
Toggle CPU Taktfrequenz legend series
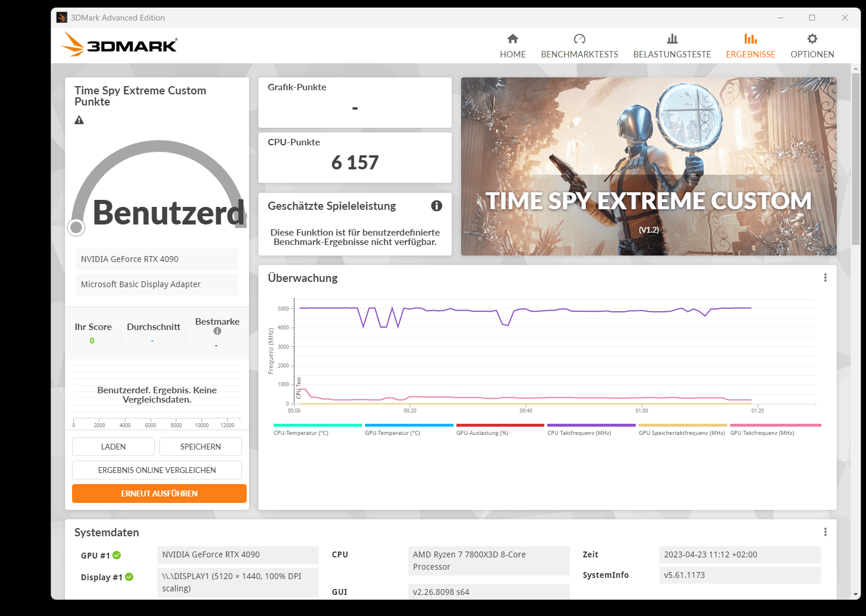(591, 430)
